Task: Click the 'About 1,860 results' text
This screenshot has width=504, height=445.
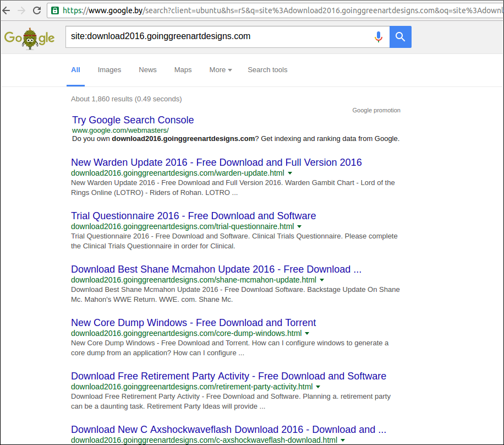Action: click(x=127, y=99)
